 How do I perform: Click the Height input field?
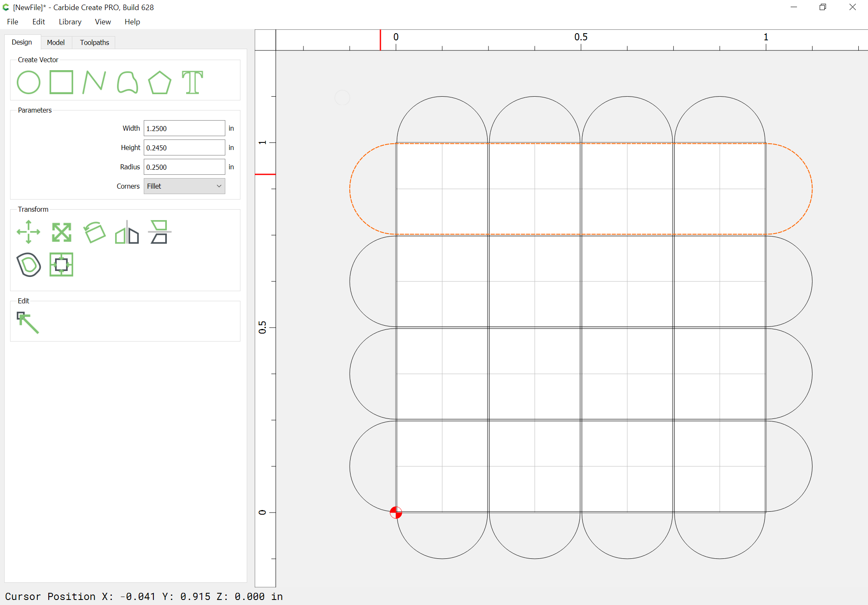pyautogui.click(x=185, y=147)
